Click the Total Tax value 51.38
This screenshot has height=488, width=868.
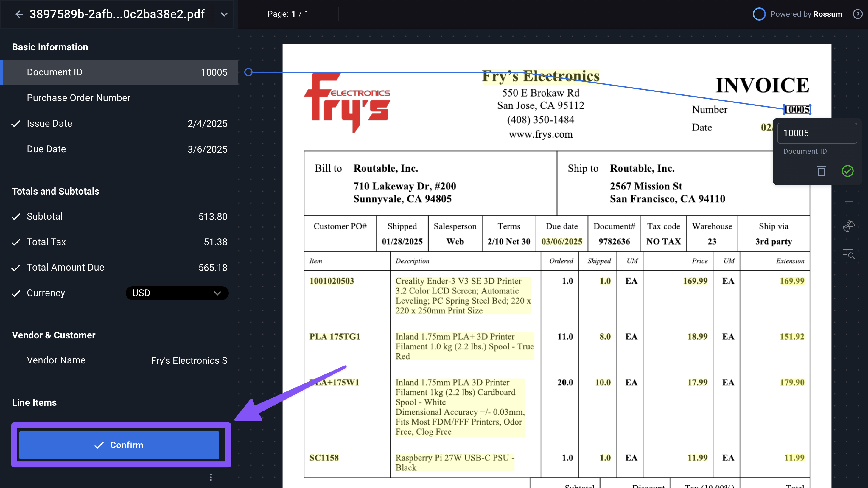pyautogui.click(x=216, y=242)
